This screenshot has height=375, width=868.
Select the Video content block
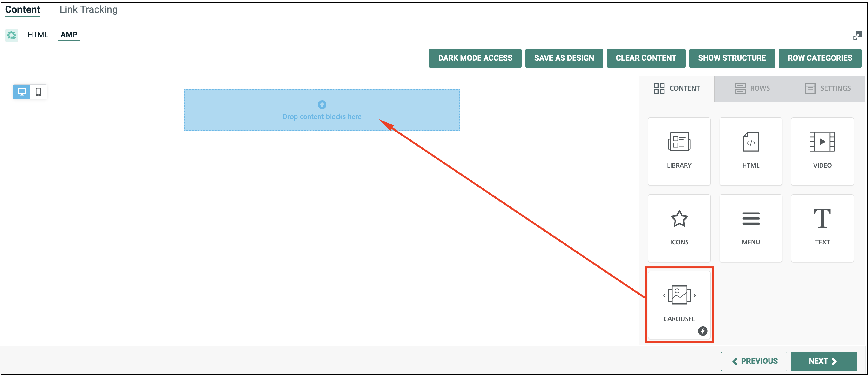click(x=822, y=151)
